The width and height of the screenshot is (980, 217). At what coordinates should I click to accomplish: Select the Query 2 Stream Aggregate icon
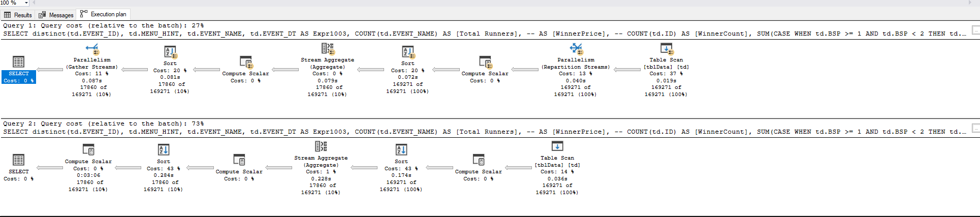pyautogui.click(x=321, y=147)
